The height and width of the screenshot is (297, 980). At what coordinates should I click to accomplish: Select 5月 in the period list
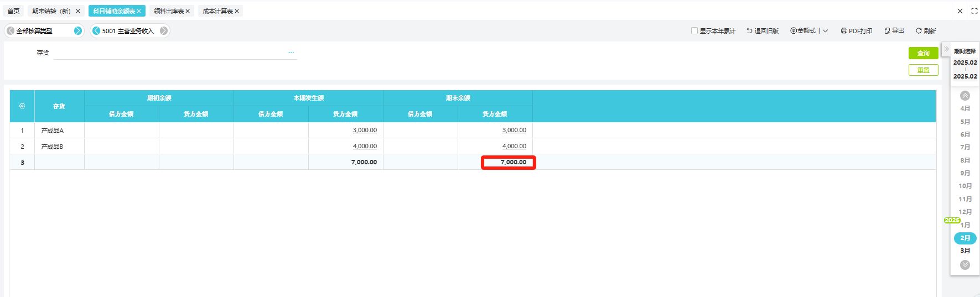[x=965, y=122]
